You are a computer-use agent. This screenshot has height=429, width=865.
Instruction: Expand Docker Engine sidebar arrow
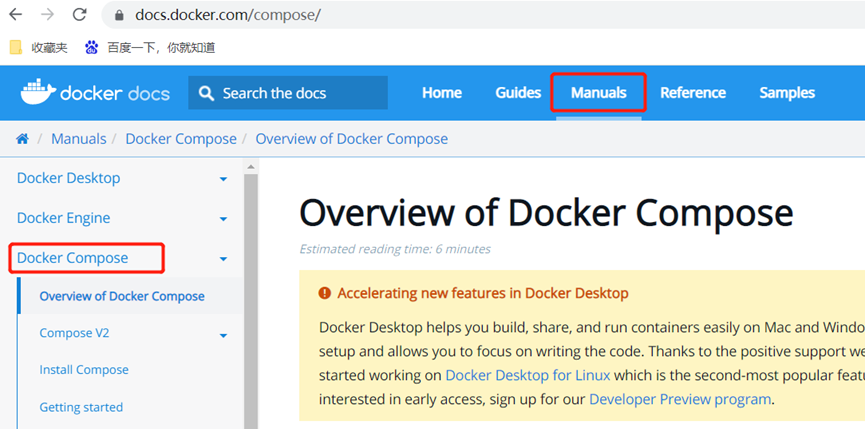tap(223, 219)
